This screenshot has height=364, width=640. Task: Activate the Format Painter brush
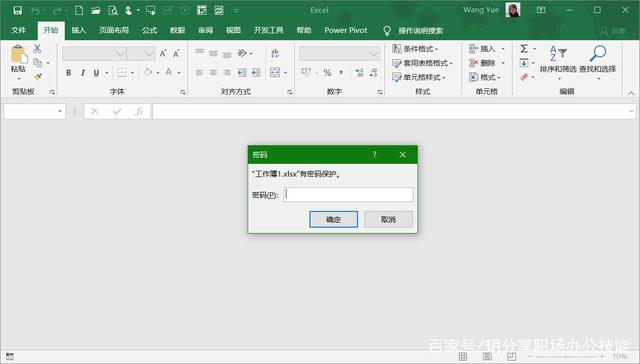pos(38,76)
